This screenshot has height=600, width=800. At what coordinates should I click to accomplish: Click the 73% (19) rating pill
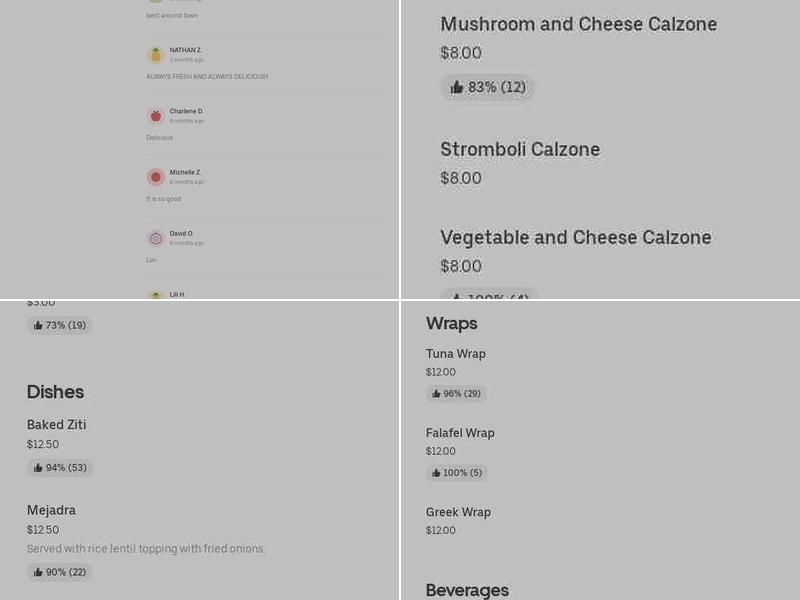59,325
